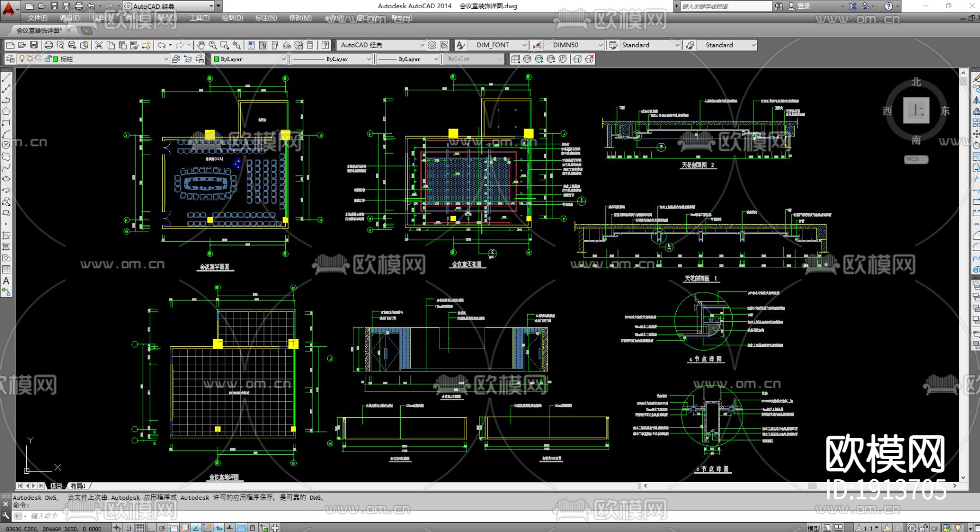980x532 pixels.
Task: Click the Save floppy disk toolbar icon
Action: point(34,45)
